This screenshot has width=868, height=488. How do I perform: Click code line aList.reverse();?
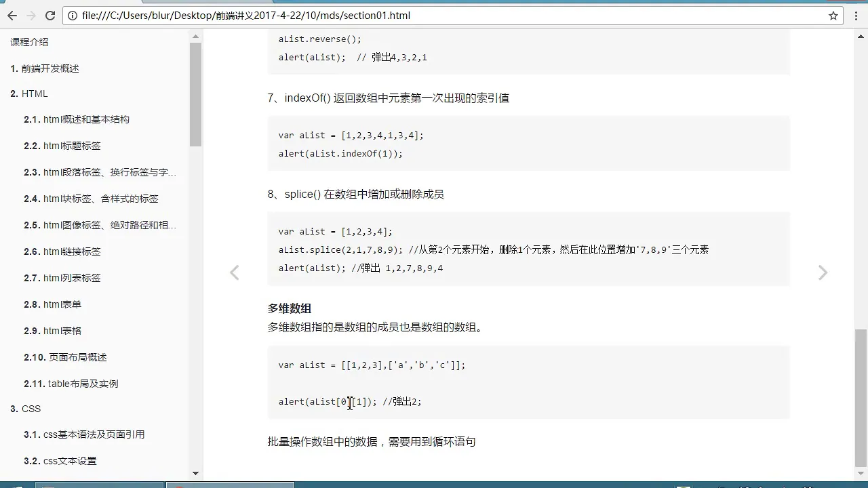coord(320,39)
